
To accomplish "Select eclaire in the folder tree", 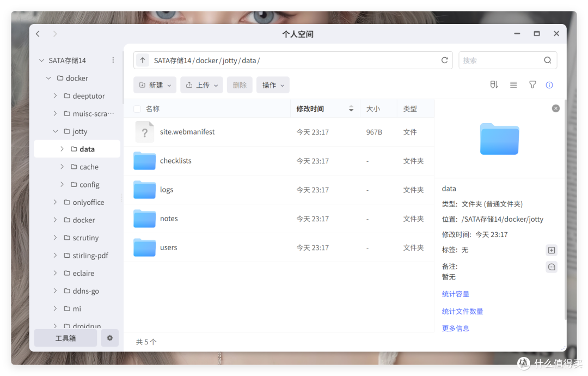I will click(x=83, y=273).
